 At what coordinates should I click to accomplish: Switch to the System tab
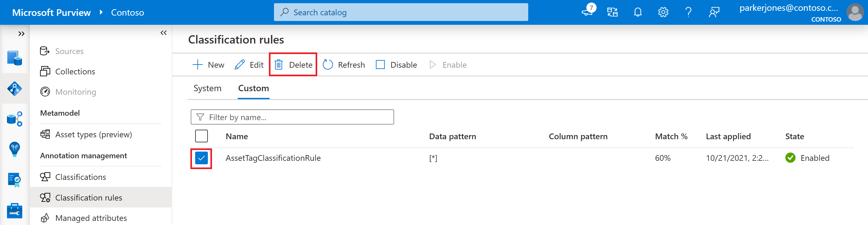(x=207, y=88)
